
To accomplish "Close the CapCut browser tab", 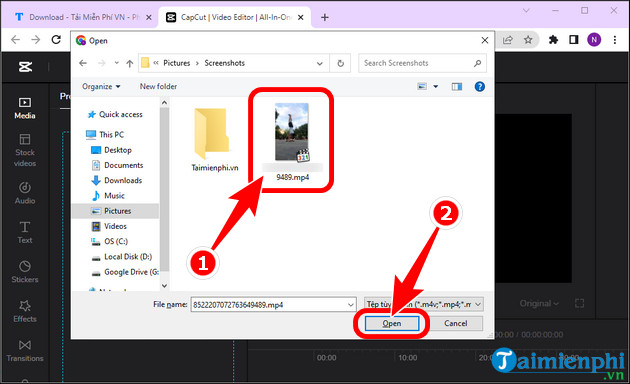I will tap(301, 17).
